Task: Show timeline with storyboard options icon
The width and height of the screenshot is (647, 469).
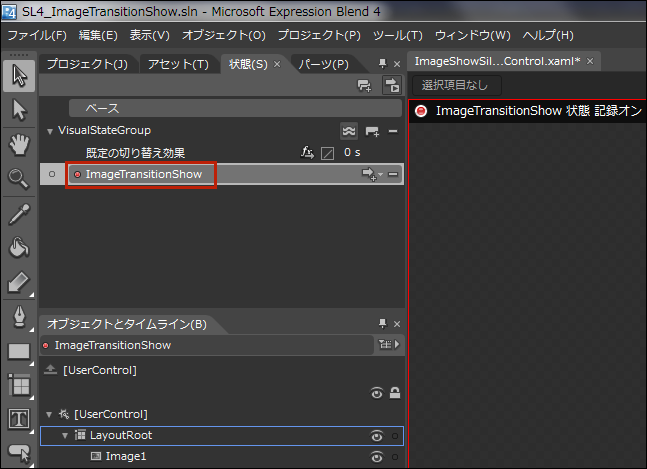Action: (x=390, y=344)
